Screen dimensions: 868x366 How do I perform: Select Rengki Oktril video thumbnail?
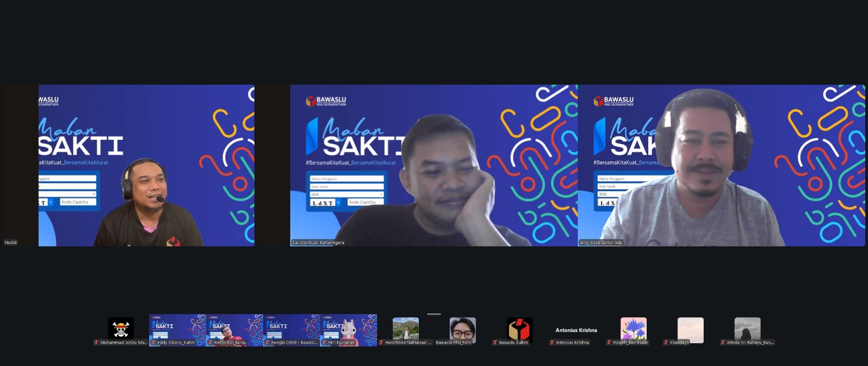click(291, 330)
